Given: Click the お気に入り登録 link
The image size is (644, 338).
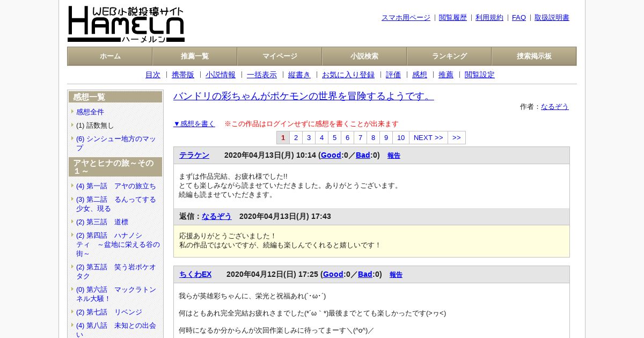Looking at the screenshot, I should [348, 75].
